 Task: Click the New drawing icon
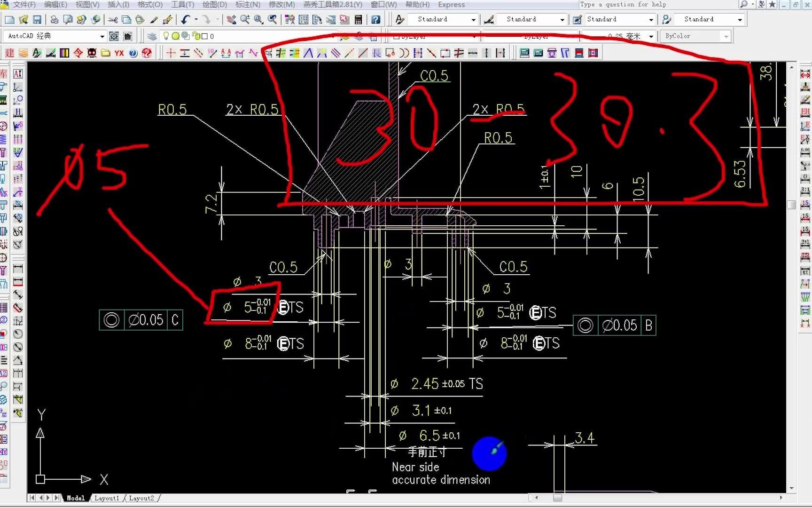pyautogui.click(x=9, y=19)
